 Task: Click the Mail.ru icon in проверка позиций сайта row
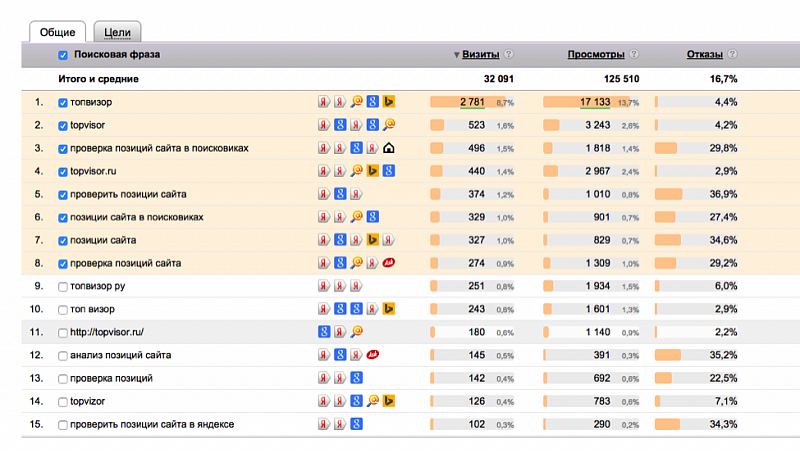click(x=357, y=263)
